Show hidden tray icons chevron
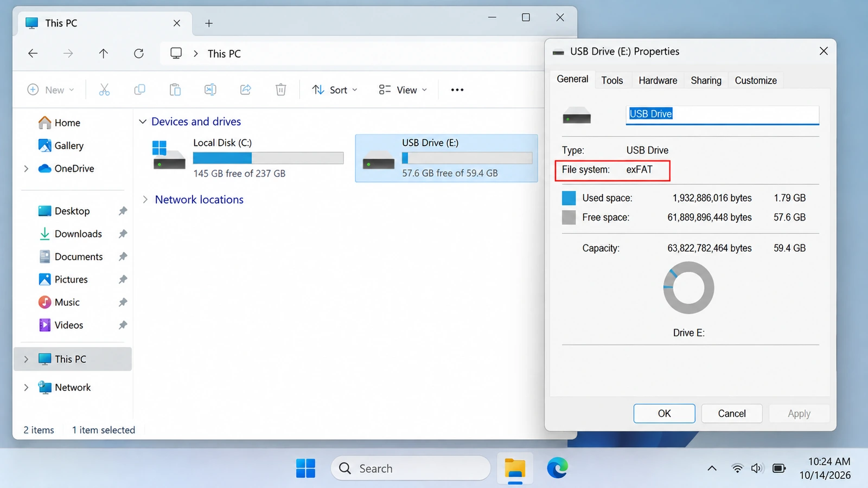 click(712, 468)
